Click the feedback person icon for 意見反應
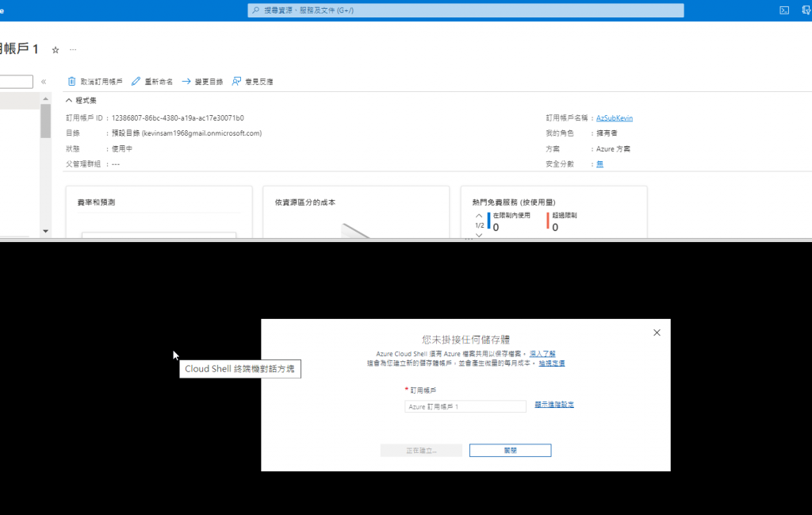Viewport: 812px width, 515px height. pyautogui.click(x=236, y=82)
